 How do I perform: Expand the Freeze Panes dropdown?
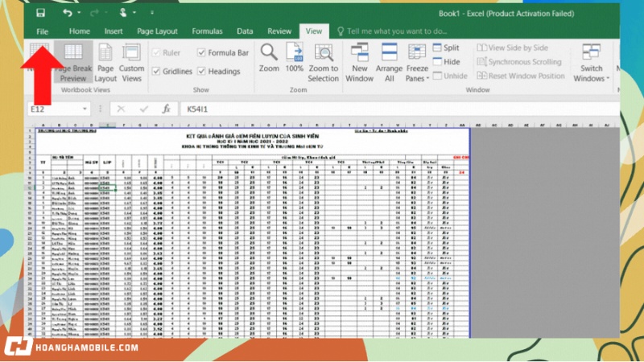(x=417, y=79)
